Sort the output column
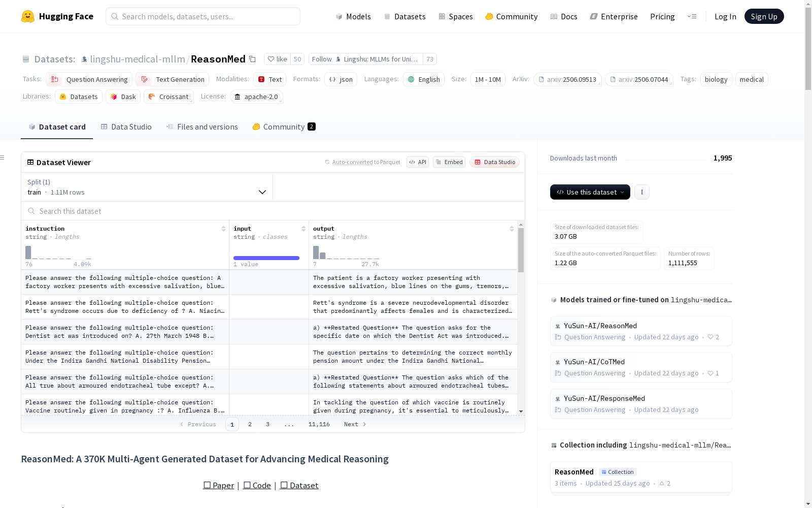812x508 pixels. [512, 229]
